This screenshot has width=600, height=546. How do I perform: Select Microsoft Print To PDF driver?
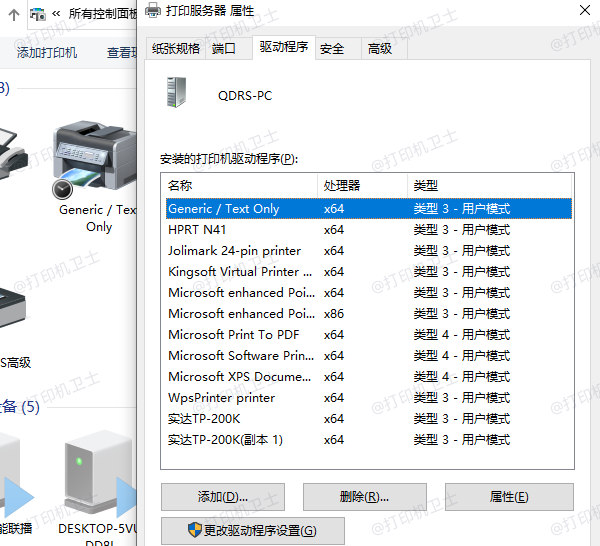pos(240,335)
